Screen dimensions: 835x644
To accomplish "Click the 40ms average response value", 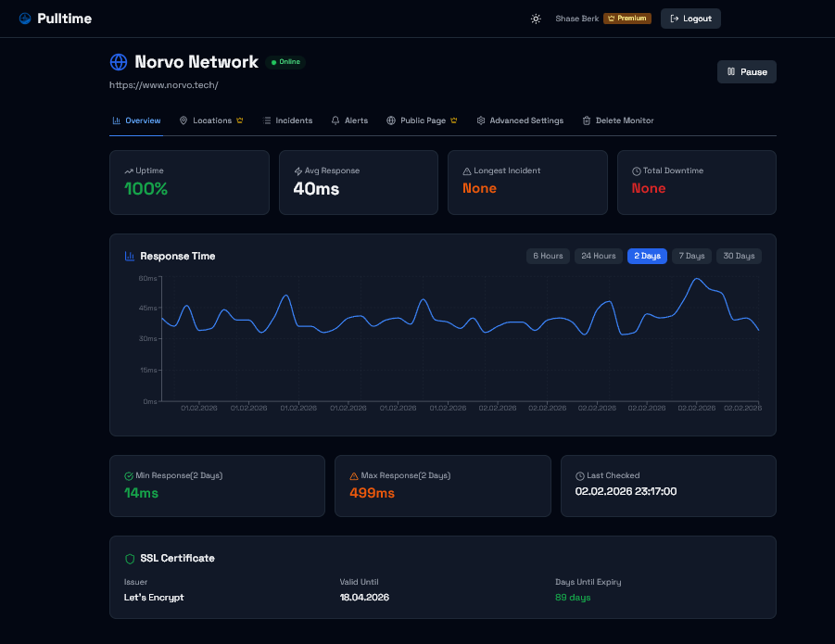I will [316, 189].
